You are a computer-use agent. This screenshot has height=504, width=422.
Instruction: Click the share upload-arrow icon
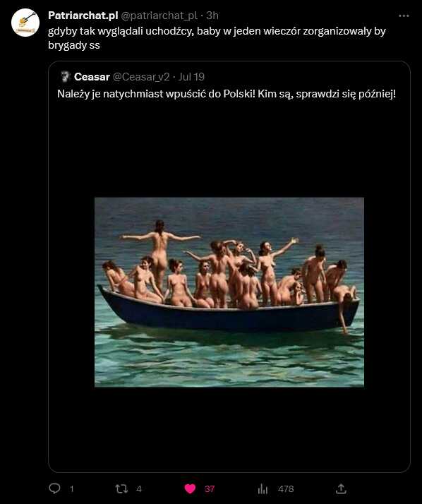(341, 488)
